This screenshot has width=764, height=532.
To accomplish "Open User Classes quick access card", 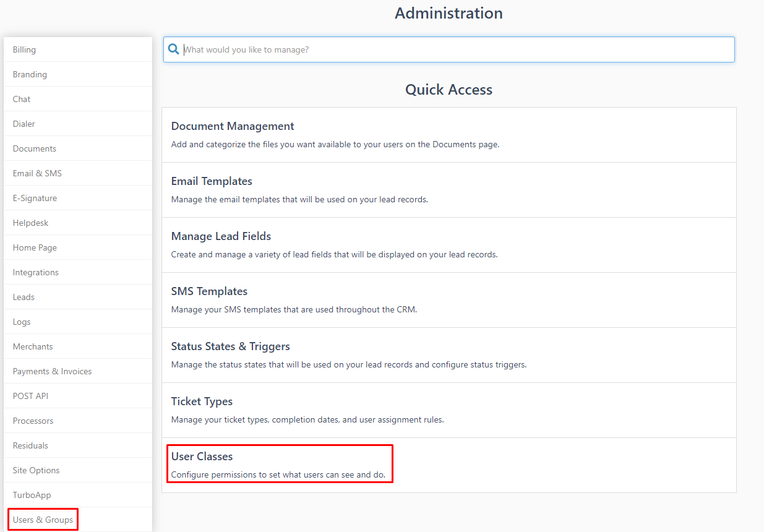I will [449, 465].
